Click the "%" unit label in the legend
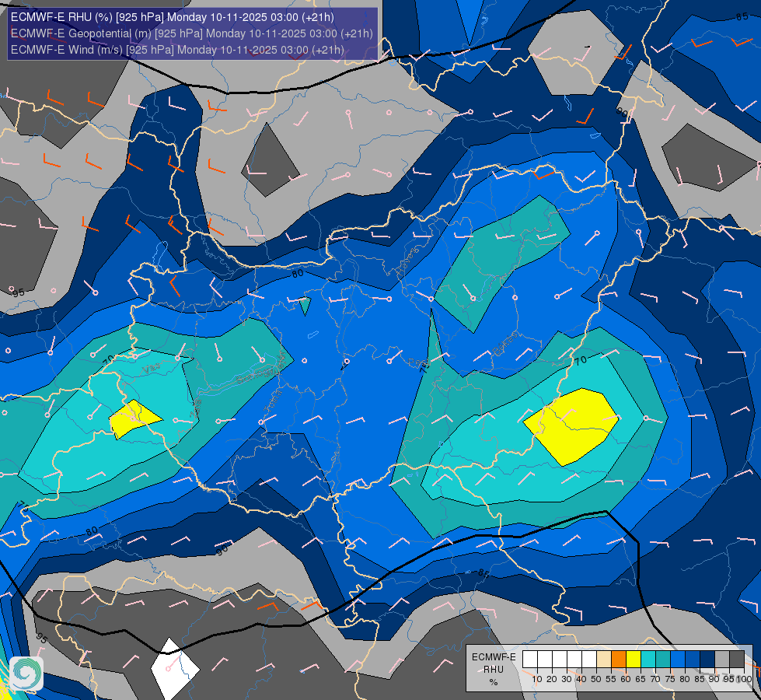This screenshot has height=700, width=761. pos(494,682)
